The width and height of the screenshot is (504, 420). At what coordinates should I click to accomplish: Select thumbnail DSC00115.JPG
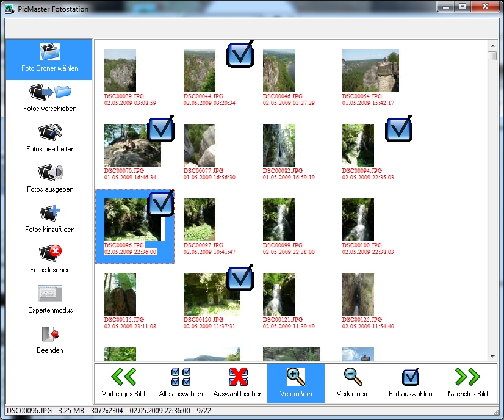coord(120,294)
